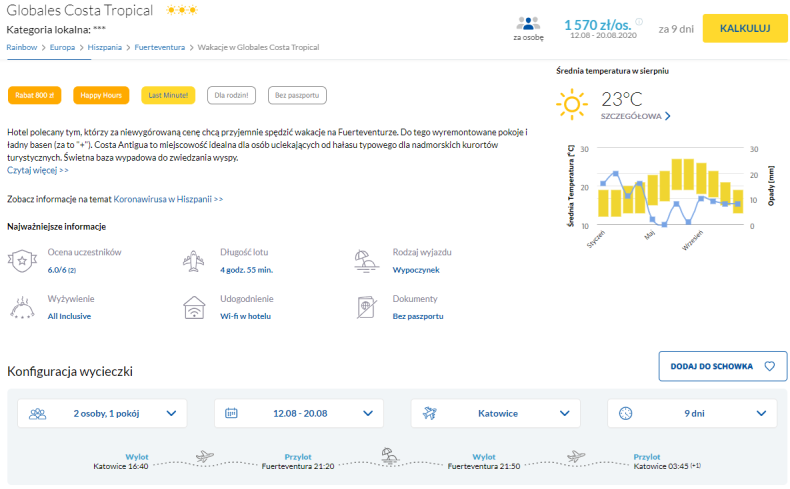Open detailed forecast arrow next to SZCZEGÓŁOWA
790x489 pixels.
coord(668,116)
